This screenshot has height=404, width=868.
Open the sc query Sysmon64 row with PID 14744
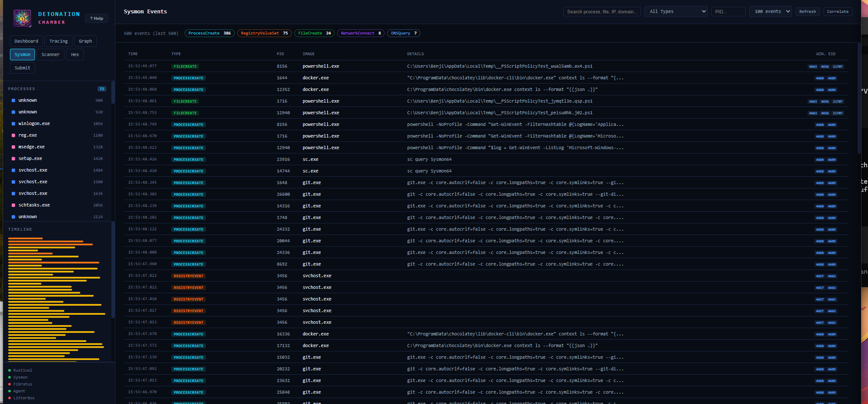pyautogui.click(x=486, y=171)
